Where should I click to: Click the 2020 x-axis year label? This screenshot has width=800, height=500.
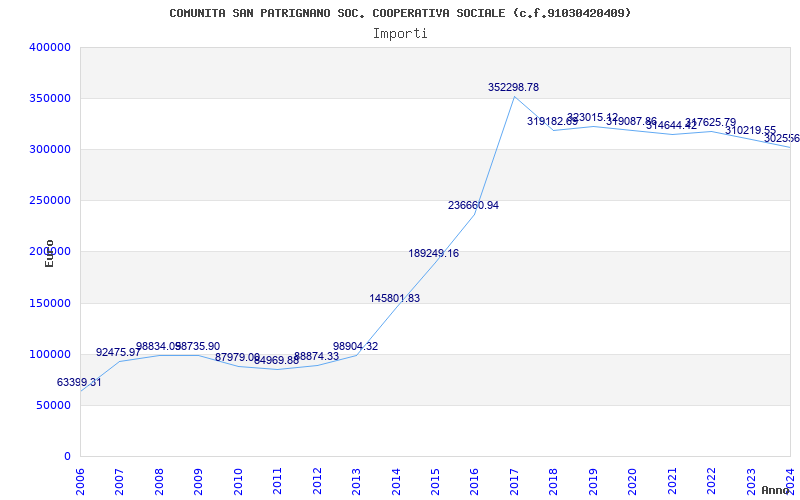[x=633, y=481]
